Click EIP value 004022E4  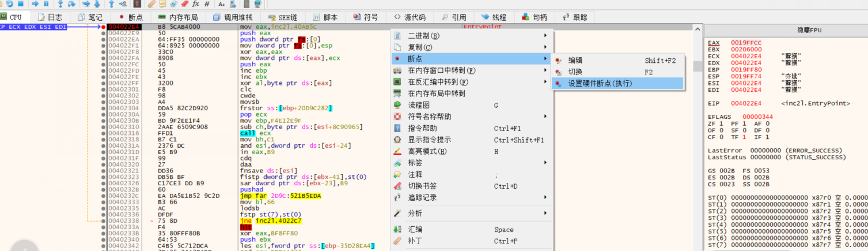(745, 103)
